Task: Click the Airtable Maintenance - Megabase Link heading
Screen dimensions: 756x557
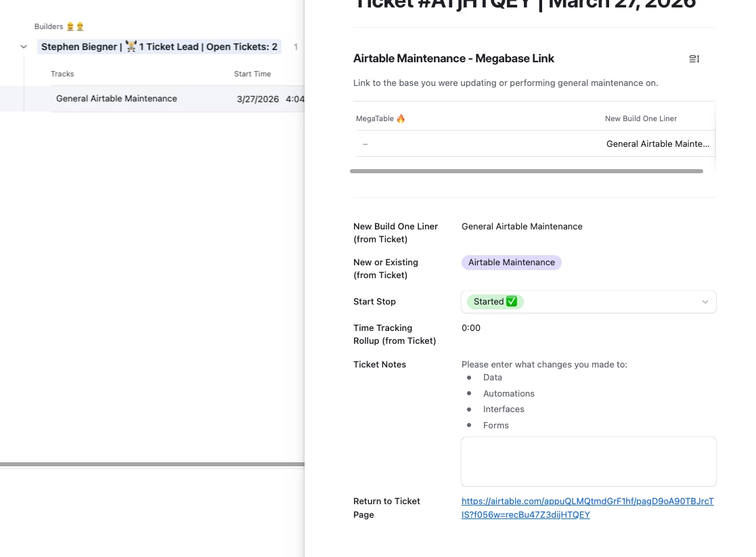Action: coord(453,58)
